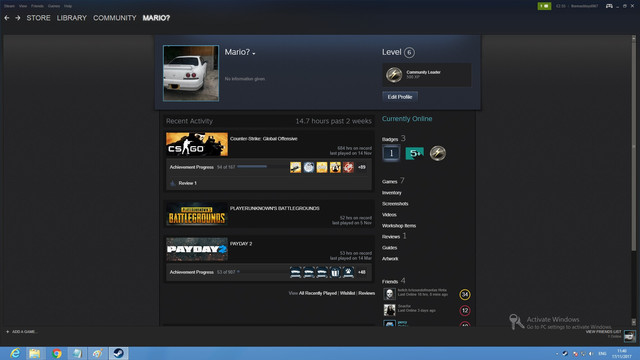Click the Big Picture mode controller icon
The image size is (640, 360).
point(609,6)
